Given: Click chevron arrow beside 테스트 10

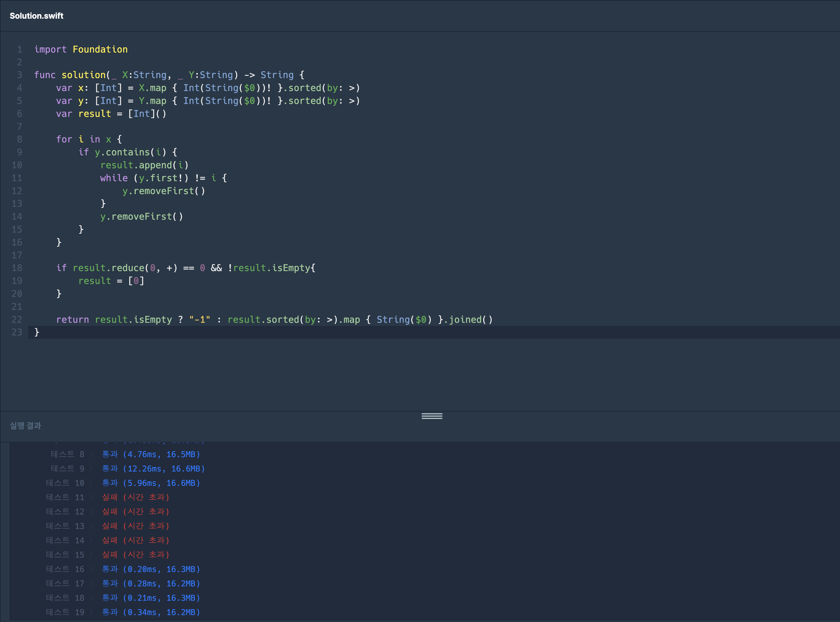Looking at the screenshot, I should tap(92, 483).
